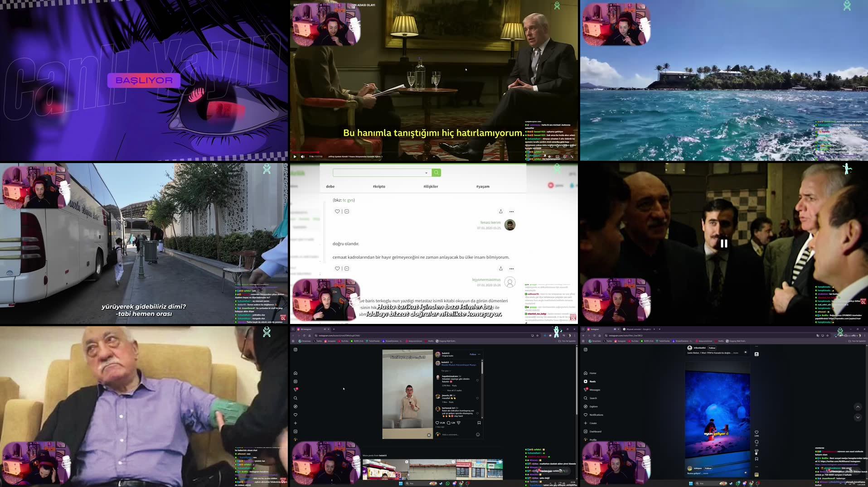Image resolution: width=868 pixels, height=487 pixels.
Task: Share the tc gvs forum entry
Action: 501,212
